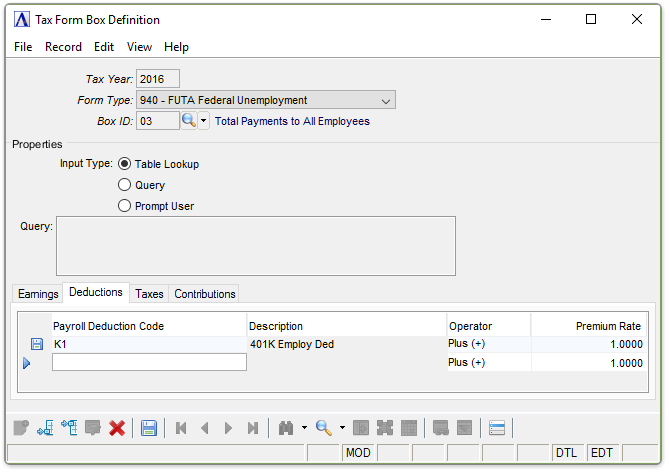Open the Edit menu

[x=104, y=47]
